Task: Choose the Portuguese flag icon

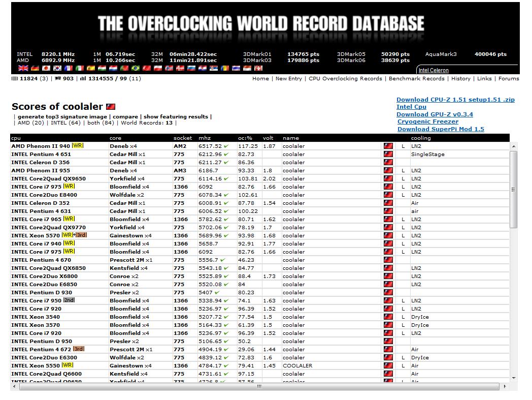Action: click(124, 68)
